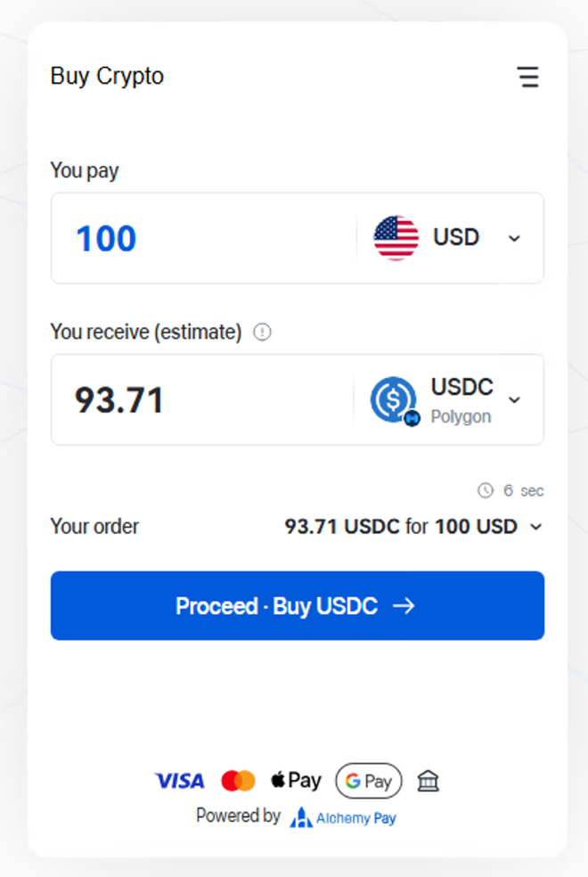
Task: Click the Proceed Buy USDC button
Action: pos(297,606)
